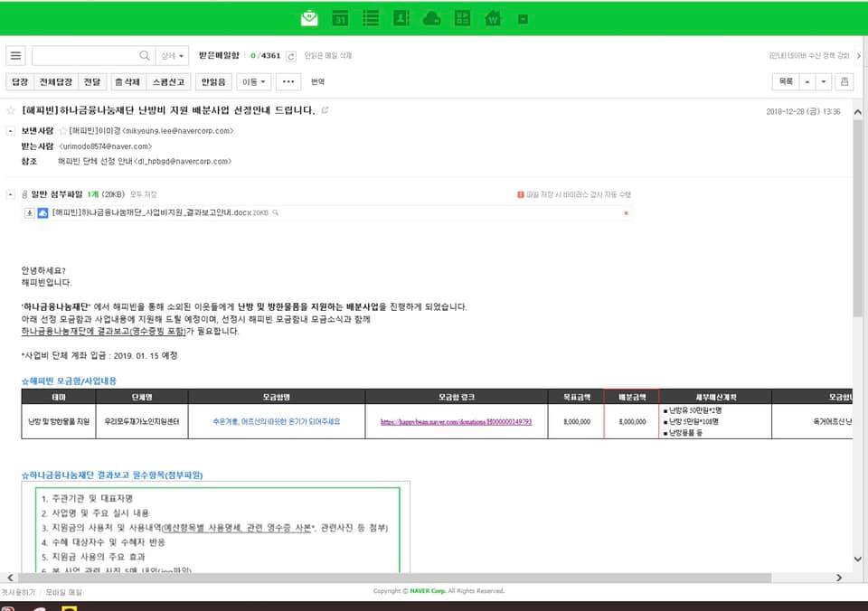Click 모두 저장 to save all attachments
This screenshot has height=611, width=868.
point(144,195)
